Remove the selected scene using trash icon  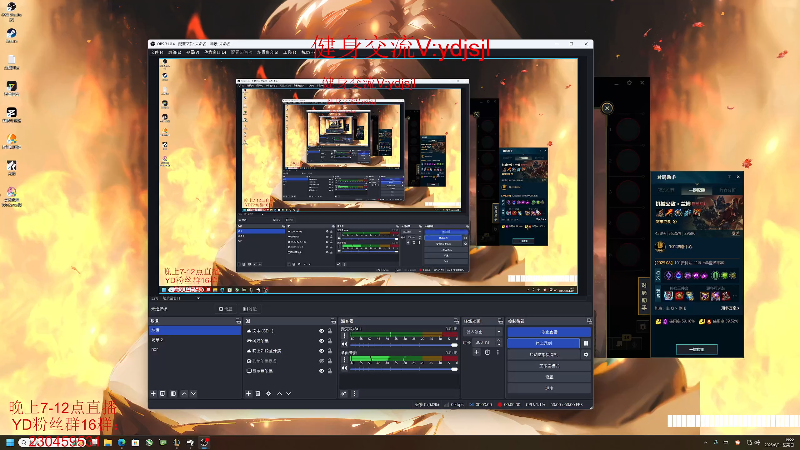(x=163, y=393)
